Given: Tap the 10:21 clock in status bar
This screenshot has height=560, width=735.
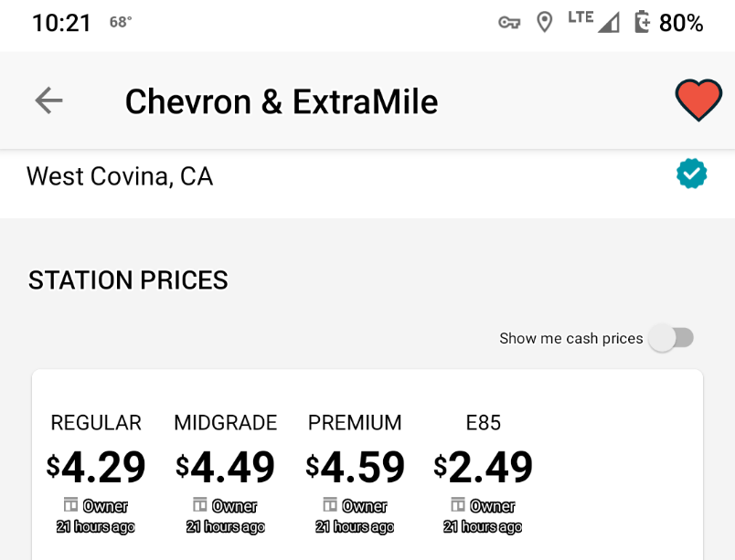Looking at the screenshot, I should (61, 23).
